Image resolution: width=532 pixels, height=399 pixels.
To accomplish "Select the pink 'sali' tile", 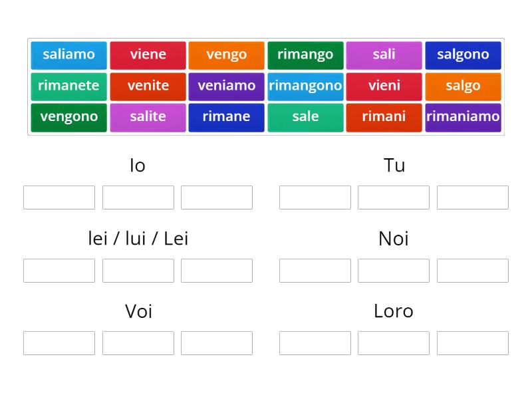I will tap(384, 55).
